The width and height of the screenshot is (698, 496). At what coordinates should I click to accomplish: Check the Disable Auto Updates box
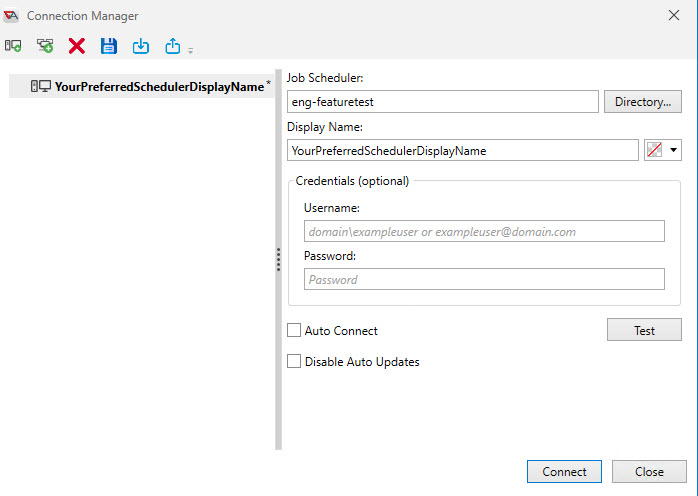pyautogui.click(x=294, y=362)
